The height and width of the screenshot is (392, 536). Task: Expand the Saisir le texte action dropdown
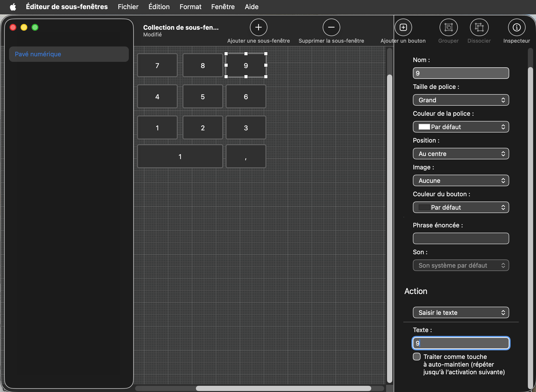coord(461,312)
